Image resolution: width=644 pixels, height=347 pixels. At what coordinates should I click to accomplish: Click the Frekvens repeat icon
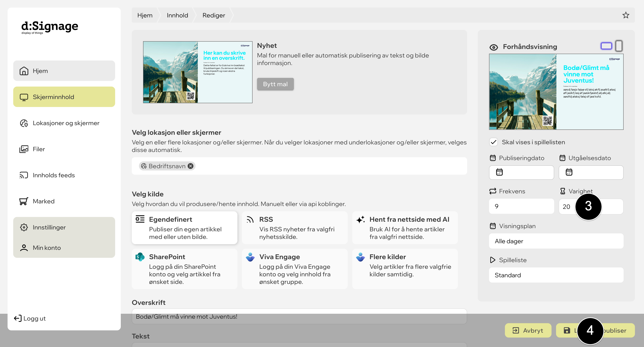[492, 191]
